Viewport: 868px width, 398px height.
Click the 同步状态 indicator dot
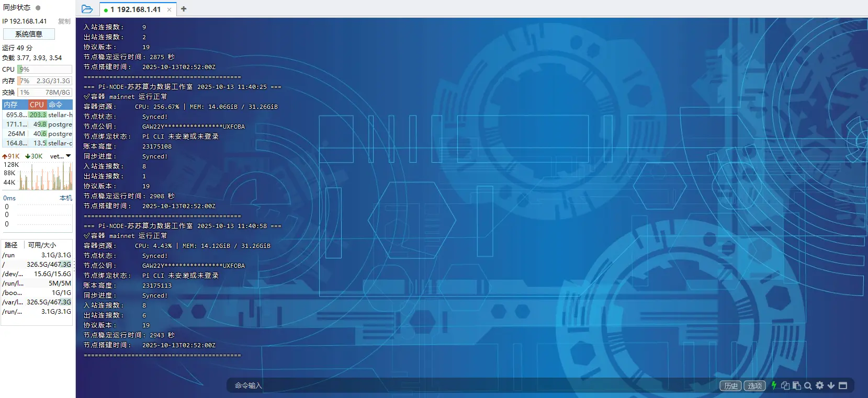point(38,8)
